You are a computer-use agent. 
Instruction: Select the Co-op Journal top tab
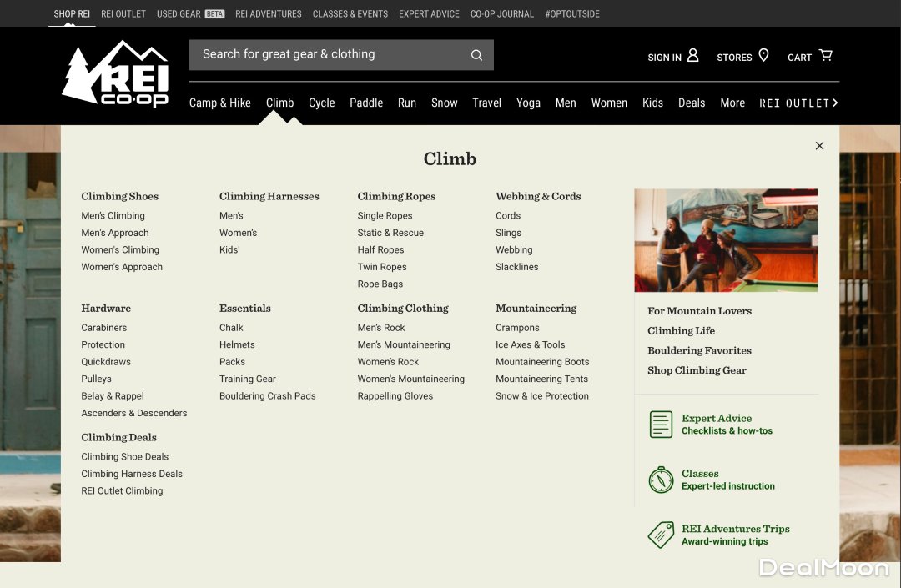click(501, 13)
